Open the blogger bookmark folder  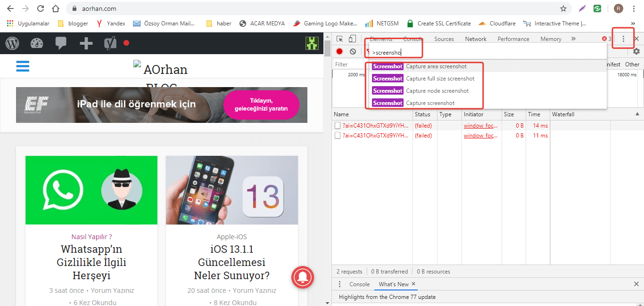point(73,24)
